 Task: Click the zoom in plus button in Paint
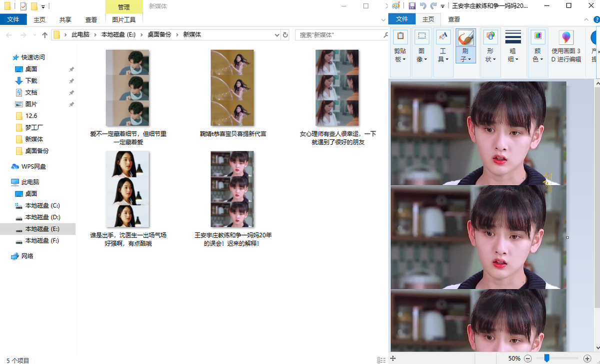pyautogui.click(x=587, y=358)
